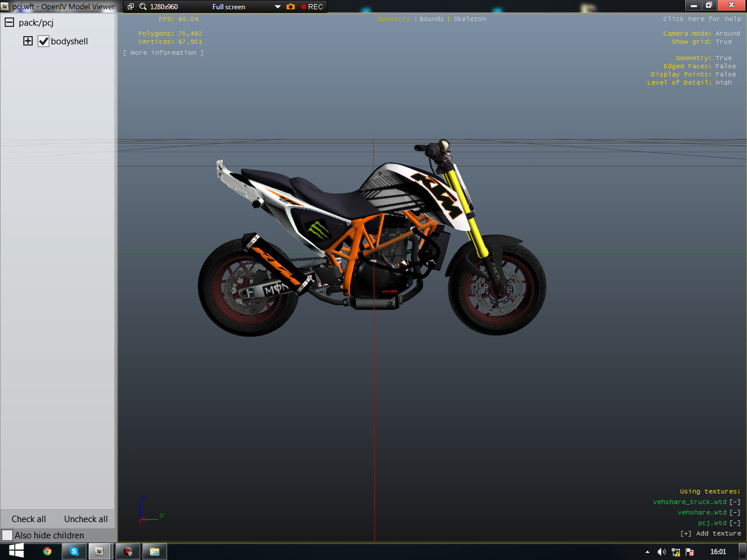This screenshot has height=560, width=747.
Task: Select the pack:/pcj root item
Action: pos(36,23)
